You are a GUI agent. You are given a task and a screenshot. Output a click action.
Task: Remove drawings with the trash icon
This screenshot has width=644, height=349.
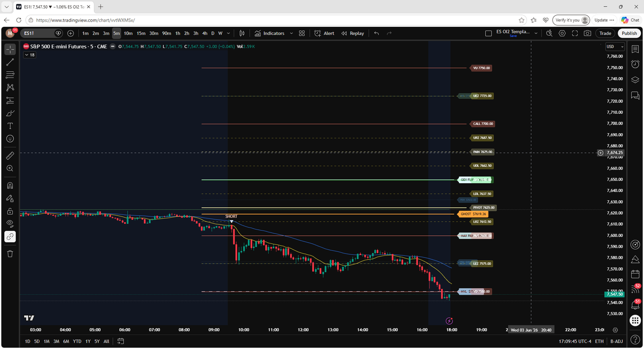click(10, 253)
